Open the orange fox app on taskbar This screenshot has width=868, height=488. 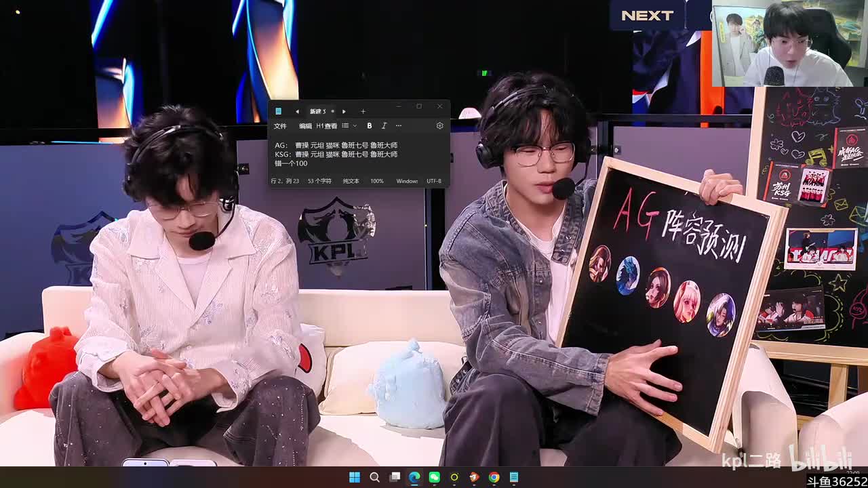click(474, 477)
